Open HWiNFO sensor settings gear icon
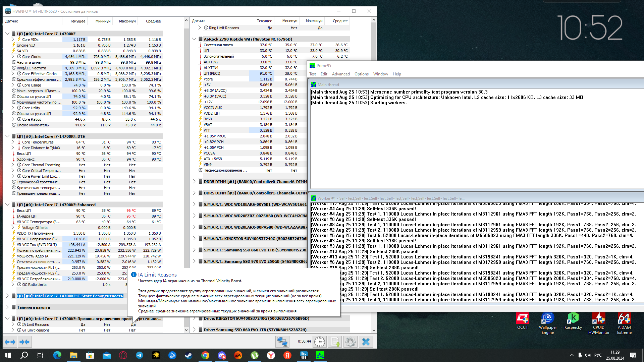The height and width of the screenshot is (362, 644). pos(350,342)
